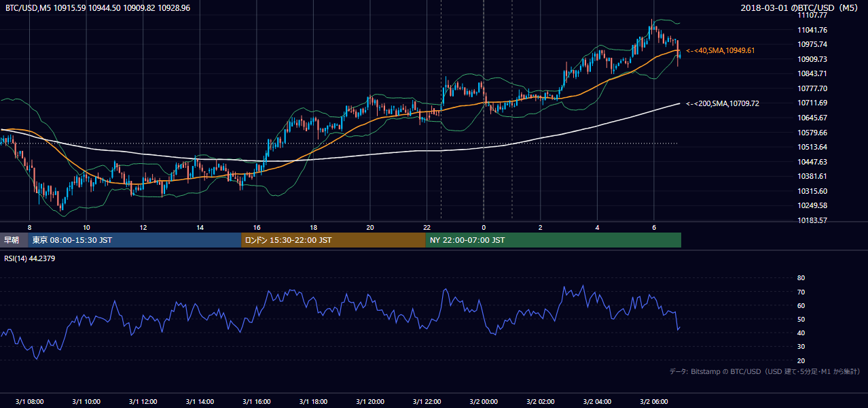This screenshot has width=868, height=408.
Task: Select the 東京 08:00-15:30 JST session bar
Action: 134,240
